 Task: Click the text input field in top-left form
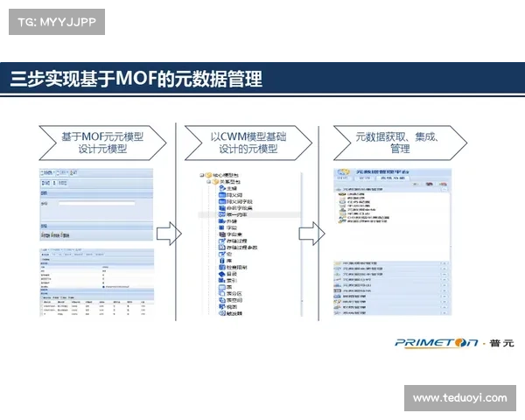96,203
